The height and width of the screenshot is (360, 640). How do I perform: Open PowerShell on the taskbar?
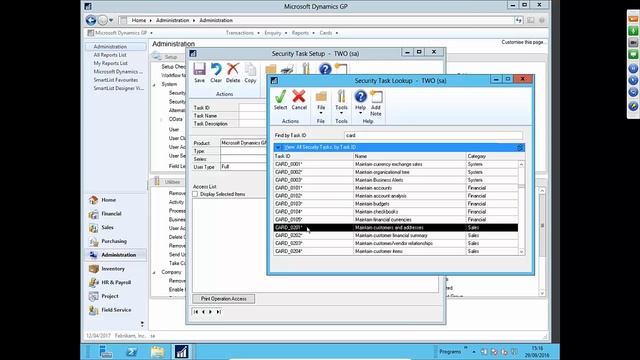[x=132, y=351]
